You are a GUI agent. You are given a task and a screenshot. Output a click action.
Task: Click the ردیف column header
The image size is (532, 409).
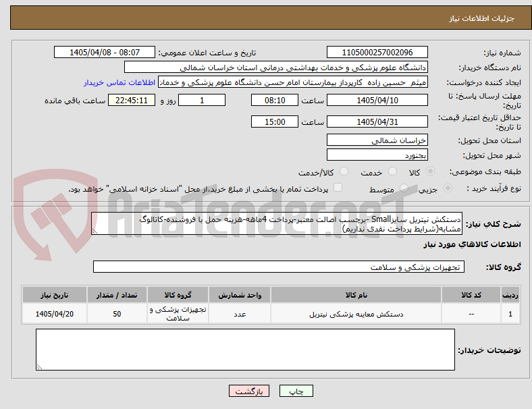510,295
